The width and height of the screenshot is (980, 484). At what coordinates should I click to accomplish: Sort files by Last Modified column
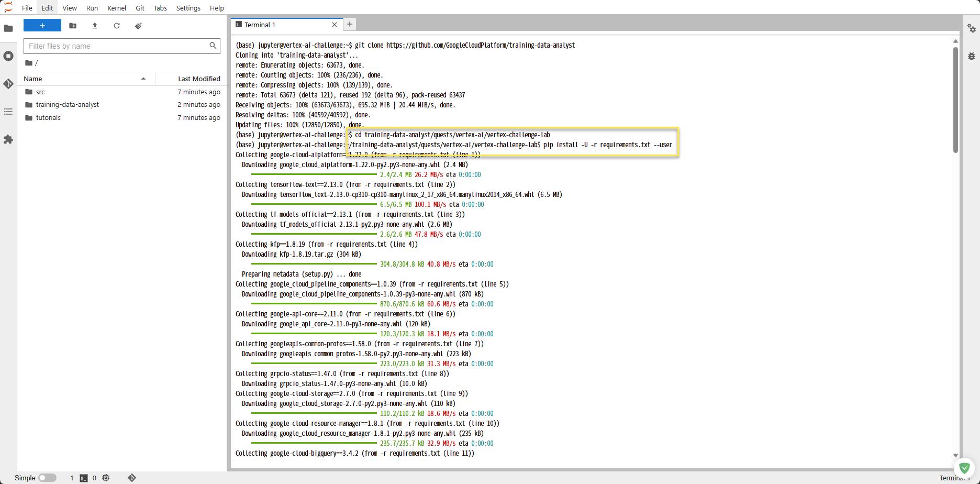coord(198,79)
